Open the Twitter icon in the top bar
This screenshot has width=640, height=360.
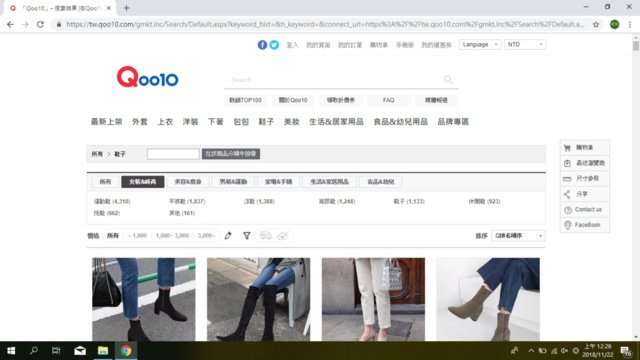274,45
